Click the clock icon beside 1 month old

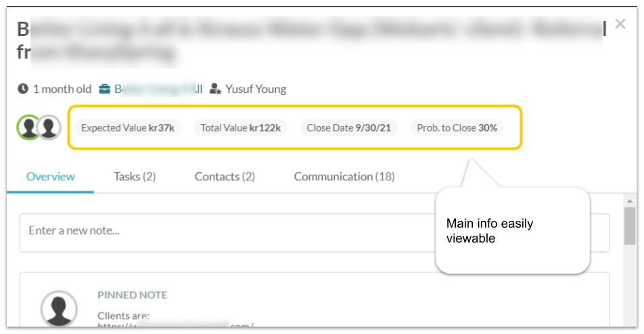[23, 89]
